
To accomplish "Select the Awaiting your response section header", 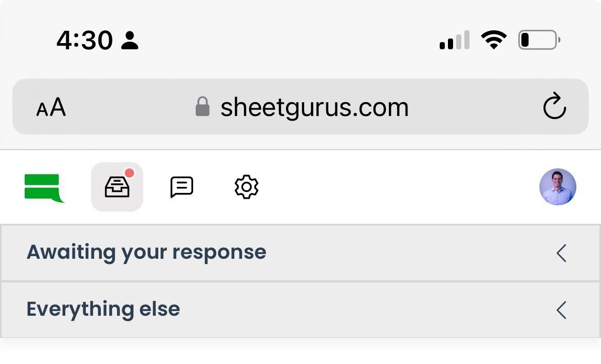I will pos(300,253).
